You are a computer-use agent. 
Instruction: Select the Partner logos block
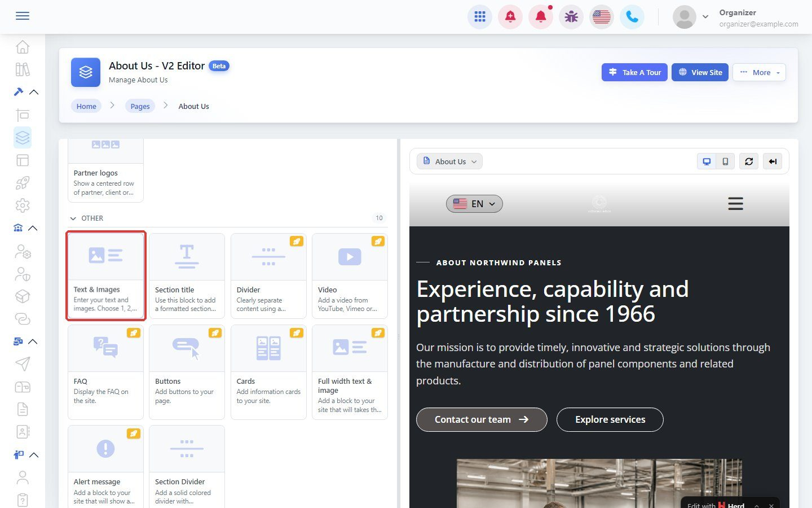(x=105, y=170)
